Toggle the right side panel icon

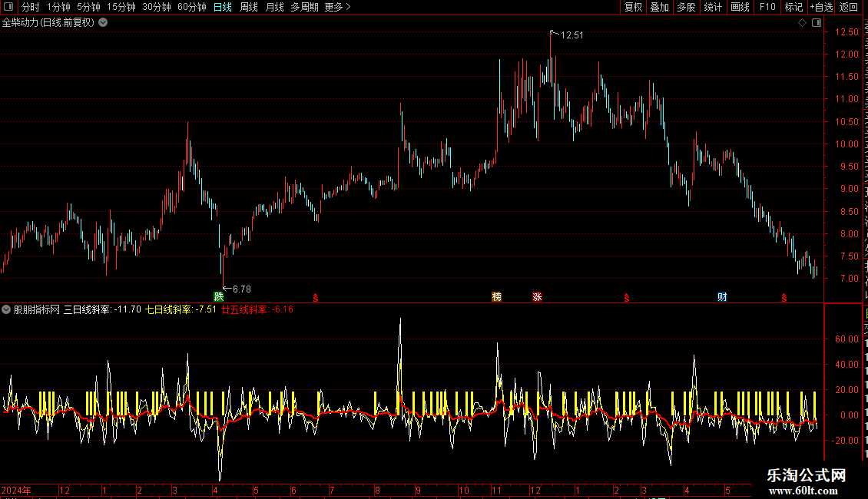[817, 23]
